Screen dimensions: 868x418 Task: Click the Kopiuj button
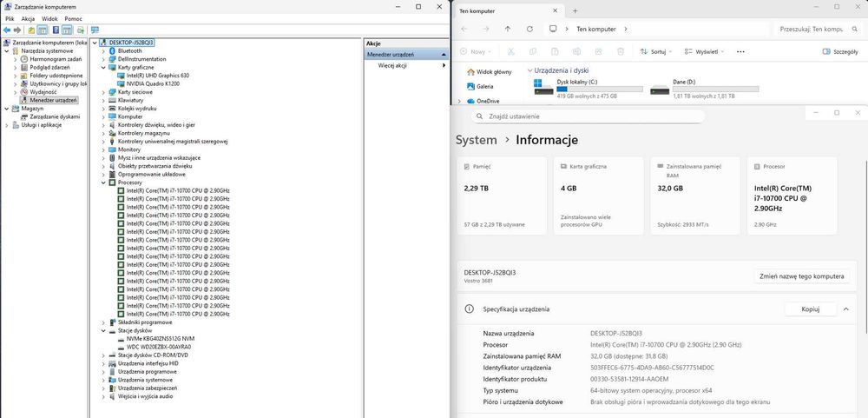tap(811, 309)
